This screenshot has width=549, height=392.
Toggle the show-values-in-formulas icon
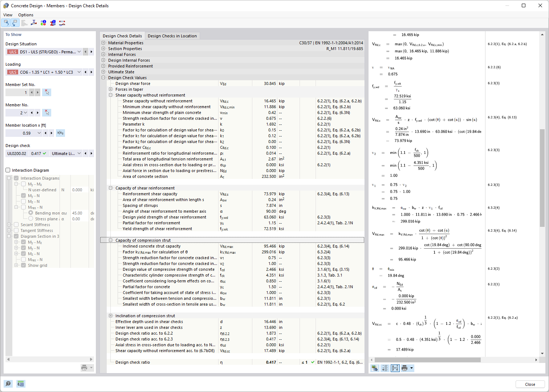(x=395, y=368)
